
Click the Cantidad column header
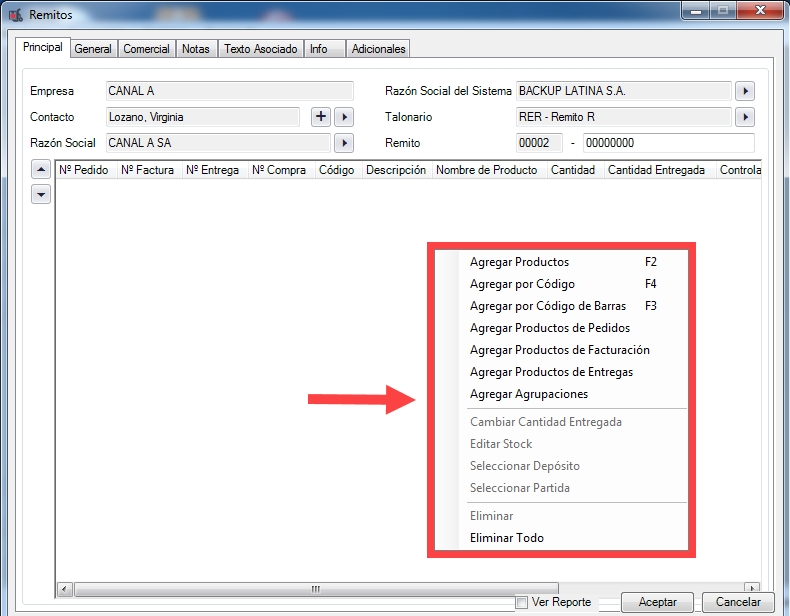tap(575, 170)
